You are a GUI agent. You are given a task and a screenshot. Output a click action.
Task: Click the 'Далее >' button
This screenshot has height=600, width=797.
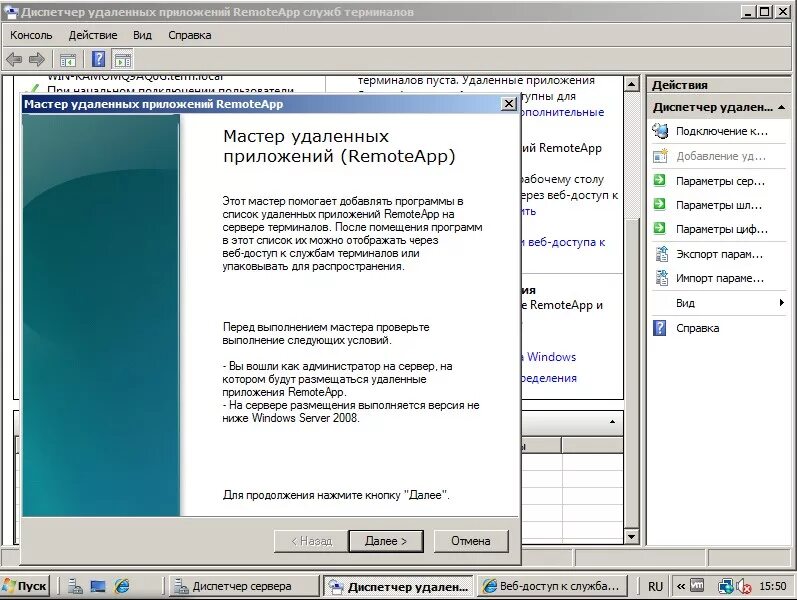click(386, 541)
